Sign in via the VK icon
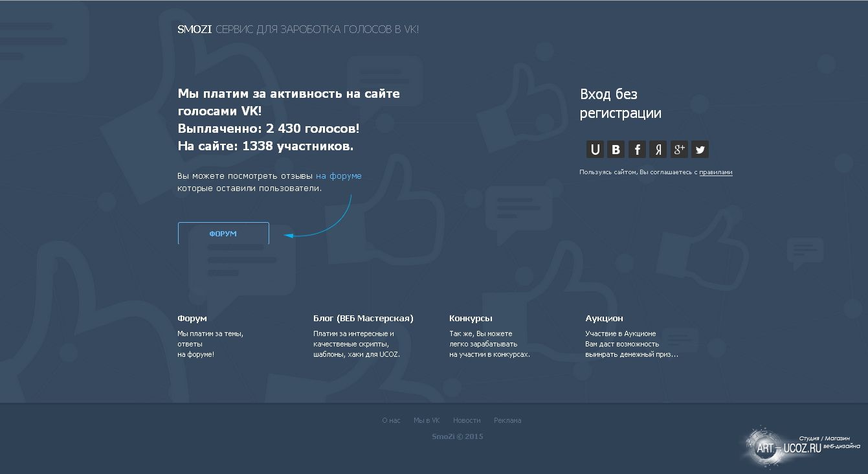Viewport: 868px width, 474px height. click(616, 150)
